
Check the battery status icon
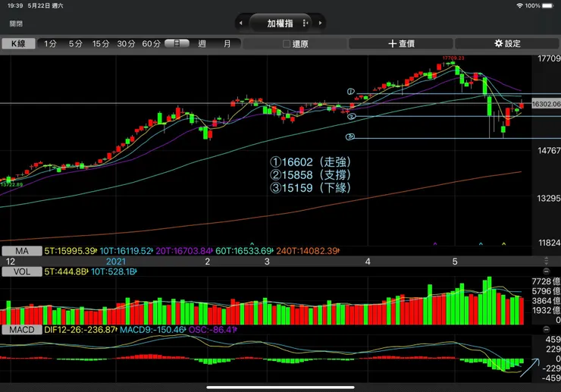pyautogui.click(x=548, y=6)
